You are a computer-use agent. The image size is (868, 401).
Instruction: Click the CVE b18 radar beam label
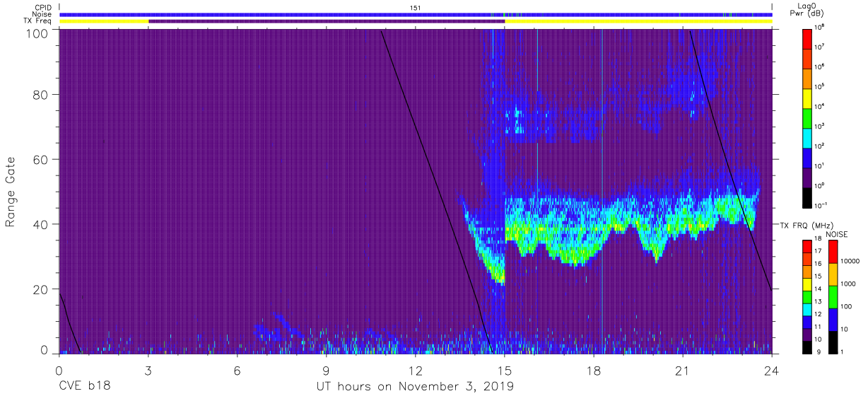[x=84, y=387]
